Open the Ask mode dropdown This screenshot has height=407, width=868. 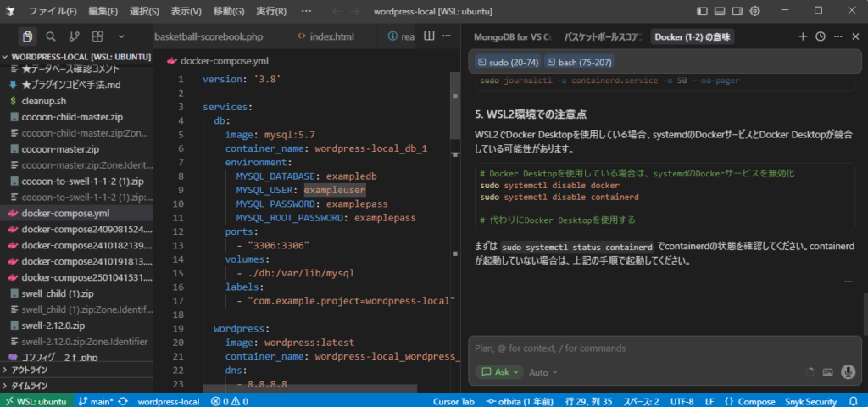498,372
